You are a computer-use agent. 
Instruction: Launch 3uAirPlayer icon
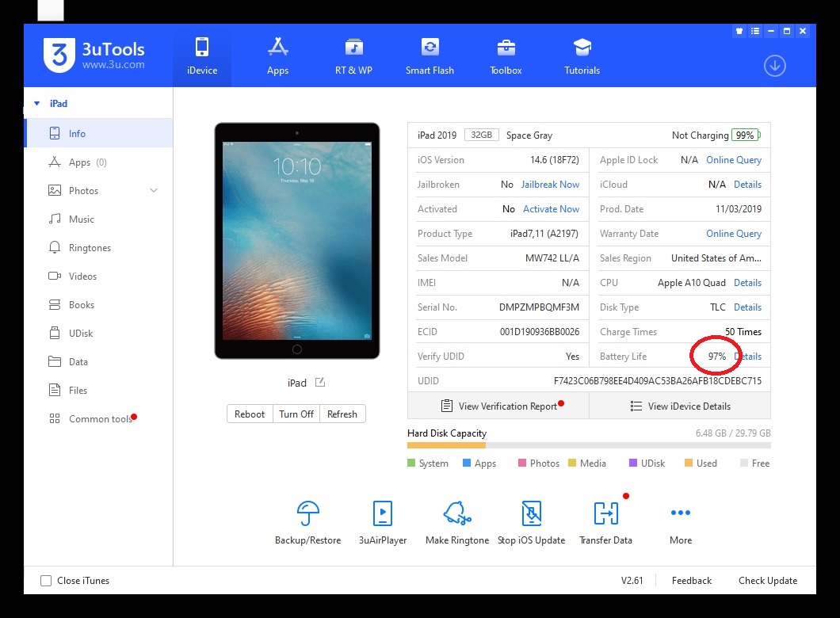pyautogui.click(x=383, y=513)
